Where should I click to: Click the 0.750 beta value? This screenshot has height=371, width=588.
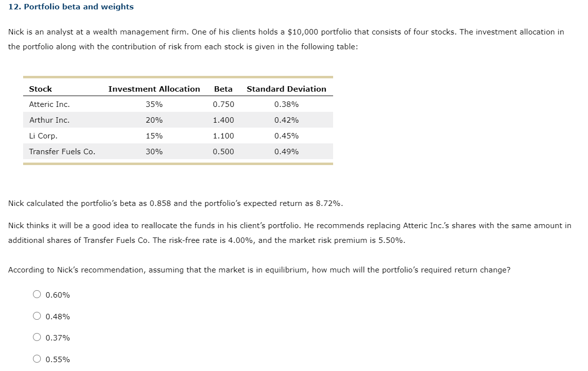[x=223, y=104]
